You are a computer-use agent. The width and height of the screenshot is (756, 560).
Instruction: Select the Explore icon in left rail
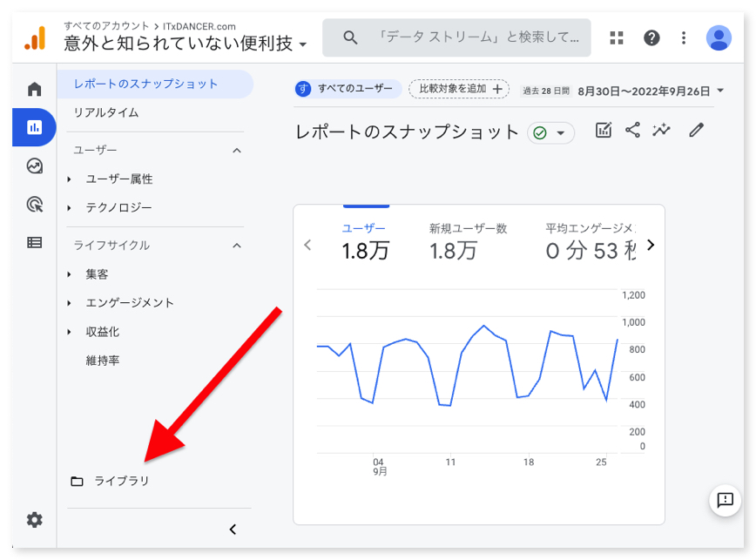[x=34, y=165]
